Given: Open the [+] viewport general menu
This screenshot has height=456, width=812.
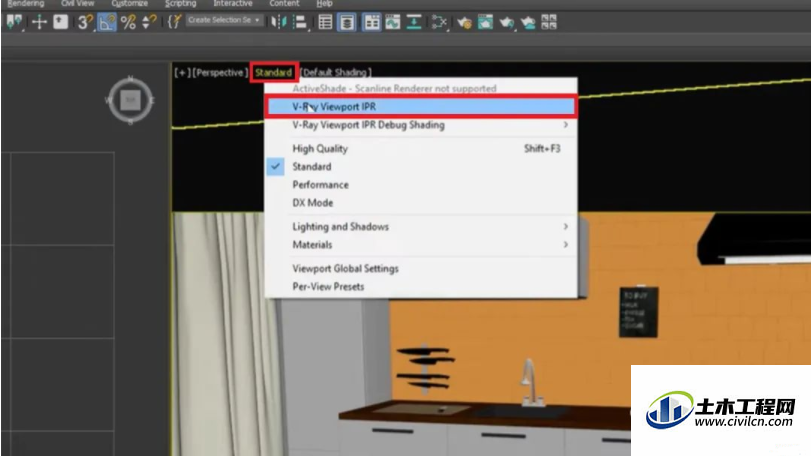Looking at the screenshot, I should coord(182,72).
